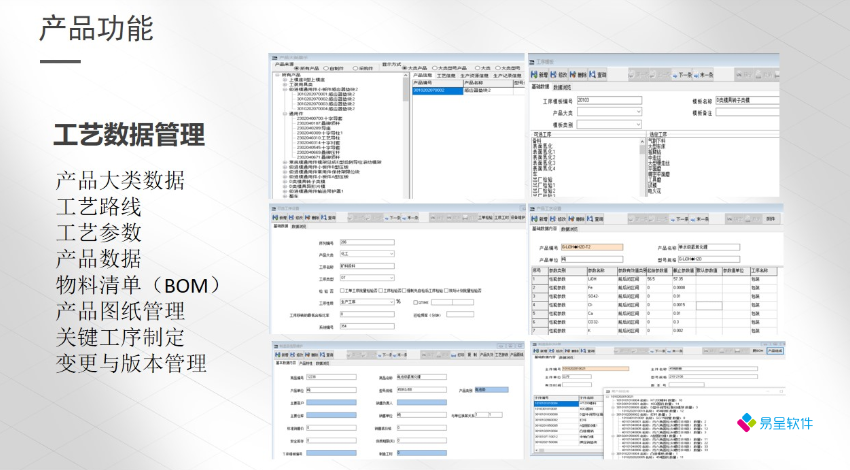The image size is (850, 470).
Task: Click product tree vertical scrollbar
Action: [x=406, y=136]
